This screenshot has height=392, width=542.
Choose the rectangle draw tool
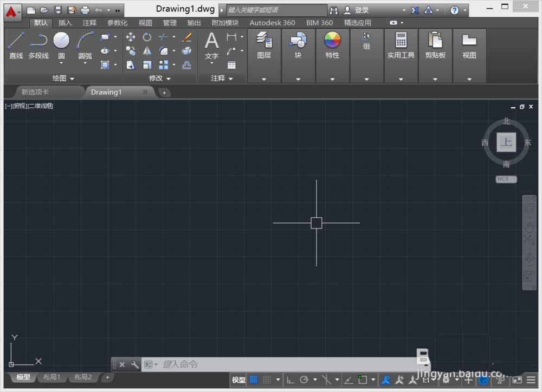click(105, 37)
